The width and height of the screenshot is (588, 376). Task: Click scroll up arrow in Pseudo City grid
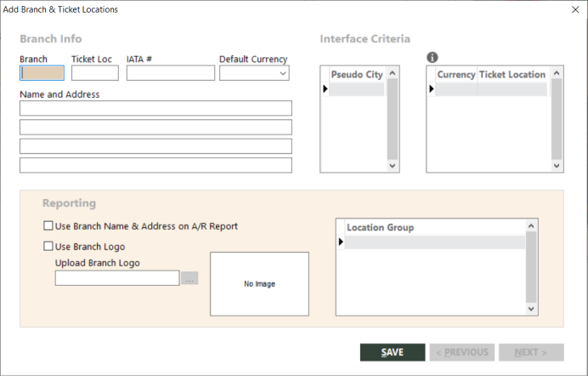(393, 73)
